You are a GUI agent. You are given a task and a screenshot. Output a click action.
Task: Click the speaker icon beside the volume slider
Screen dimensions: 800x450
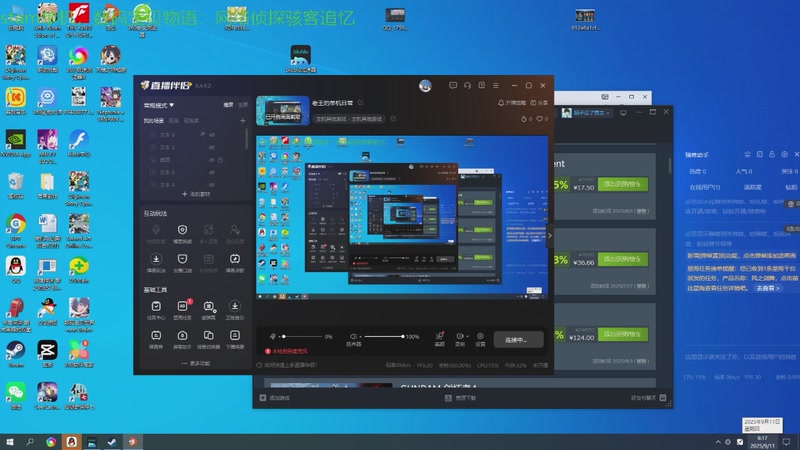[x=353, y=336]
